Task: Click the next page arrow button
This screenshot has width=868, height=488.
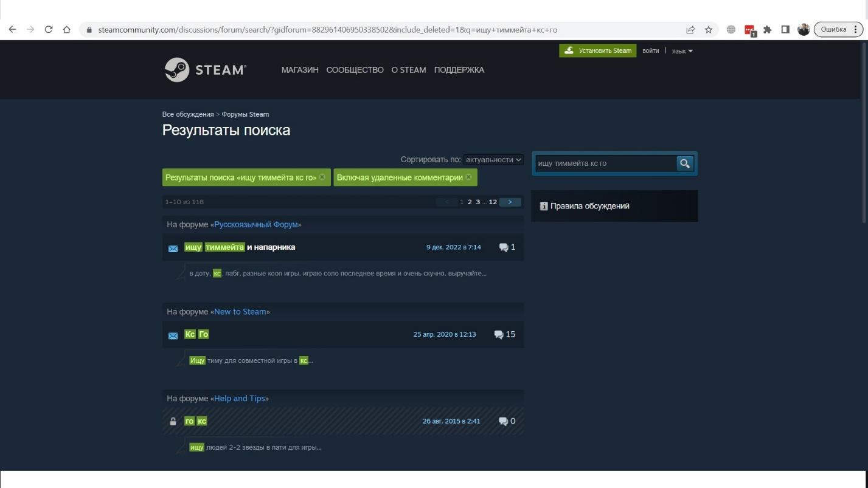Action: pos(510,202)
